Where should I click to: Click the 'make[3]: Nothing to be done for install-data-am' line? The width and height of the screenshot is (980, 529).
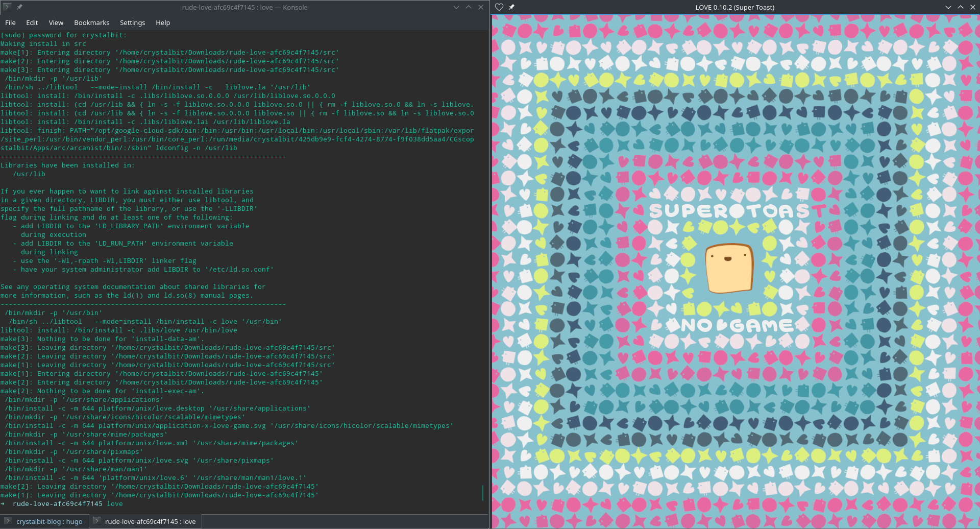coord(102,339)
